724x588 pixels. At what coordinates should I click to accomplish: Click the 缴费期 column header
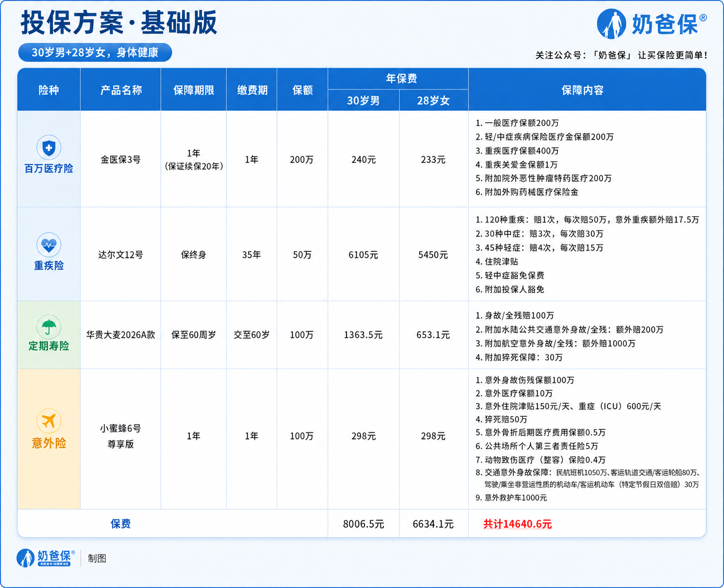(252, 90)
